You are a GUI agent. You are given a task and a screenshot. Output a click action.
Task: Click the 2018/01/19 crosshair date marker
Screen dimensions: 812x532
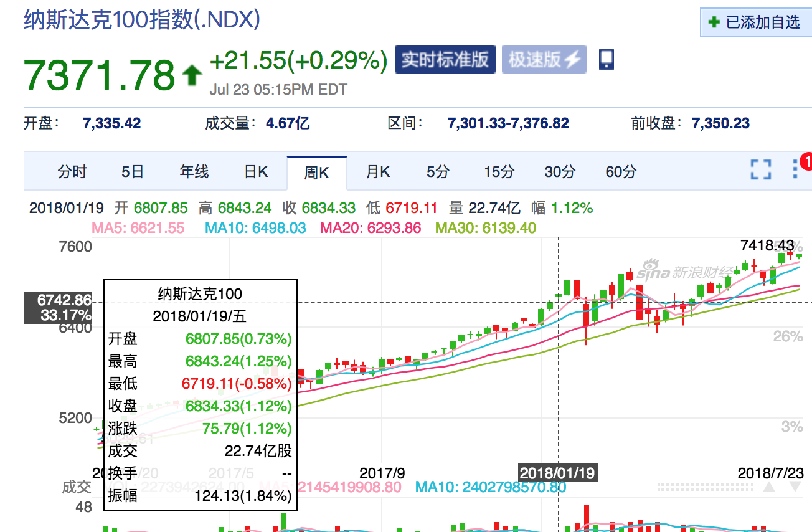557,473
